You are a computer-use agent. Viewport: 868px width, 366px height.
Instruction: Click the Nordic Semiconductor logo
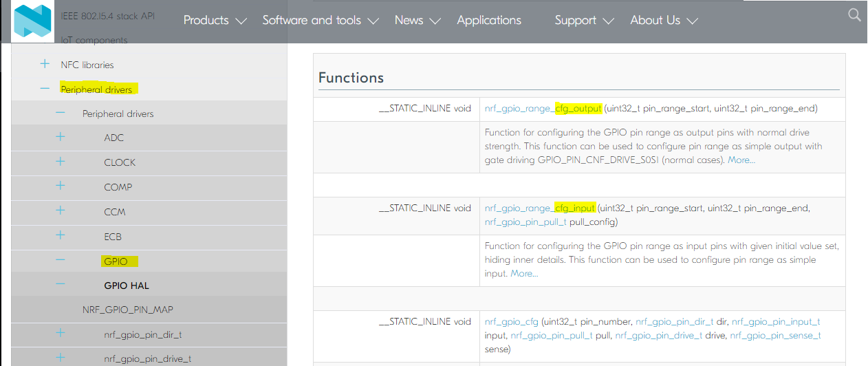32,21
